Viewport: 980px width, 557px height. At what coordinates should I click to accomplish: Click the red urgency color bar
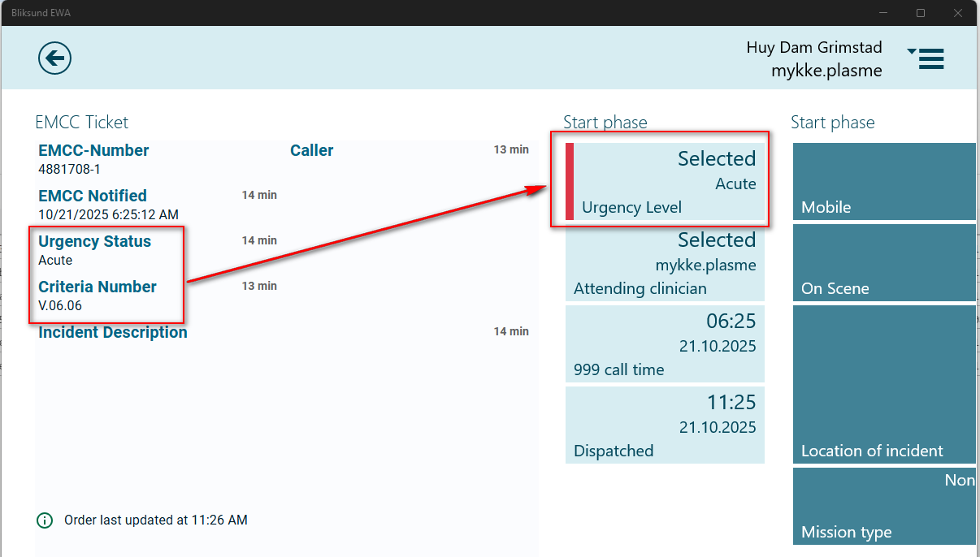click(570, 182)
